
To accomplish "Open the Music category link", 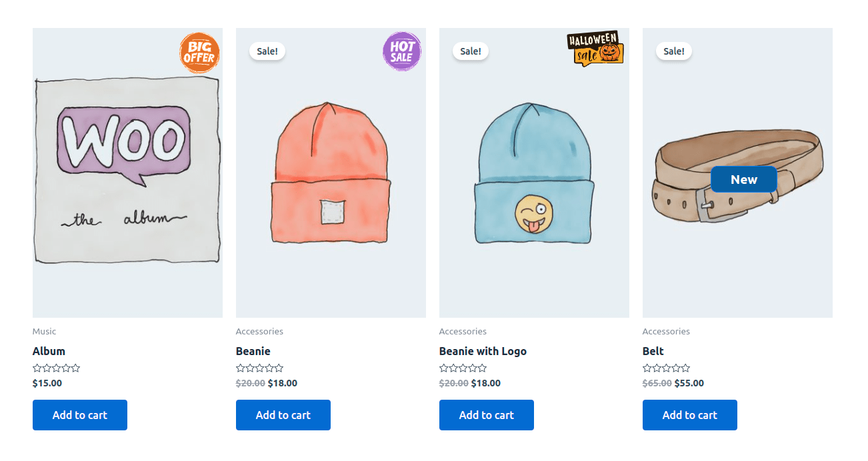I will pos(44,331).
